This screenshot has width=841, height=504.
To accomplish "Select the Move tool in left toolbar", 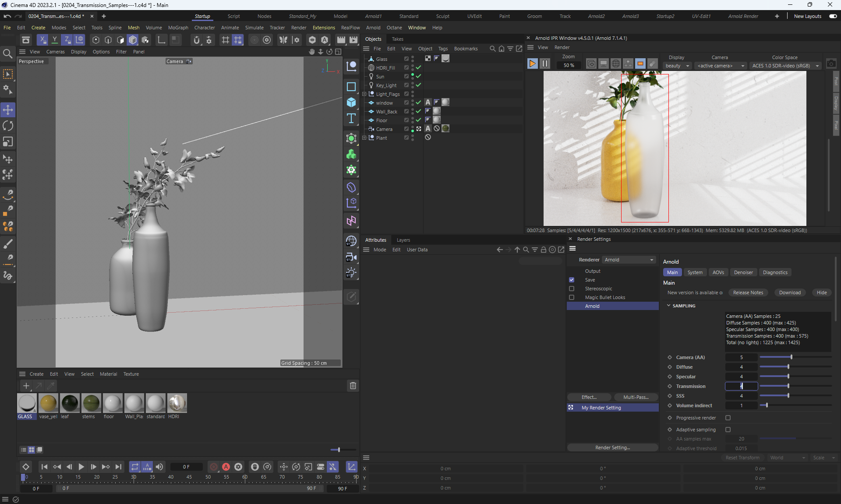I will [8, 110].
